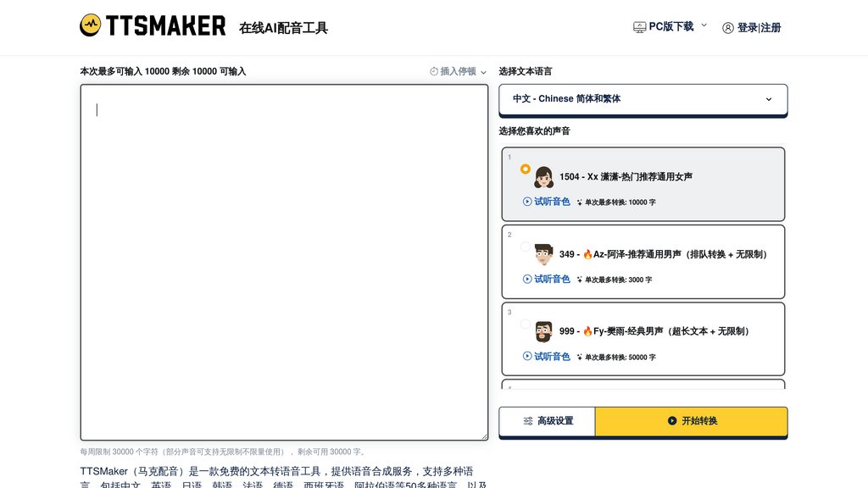
Task: Click the user profile icon beside 登录|注册
Action: (x=728, y=28)
